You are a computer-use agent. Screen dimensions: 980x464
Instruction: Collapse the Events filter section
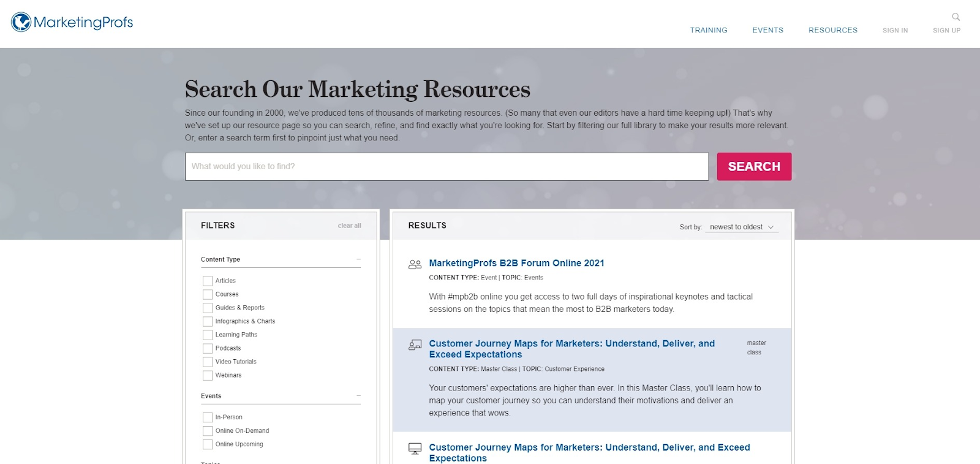(358, 396)
